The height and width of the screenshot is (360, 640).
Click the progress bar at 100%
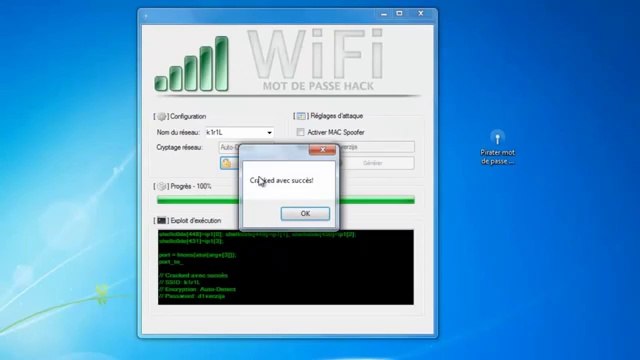[x=286, y=200]
